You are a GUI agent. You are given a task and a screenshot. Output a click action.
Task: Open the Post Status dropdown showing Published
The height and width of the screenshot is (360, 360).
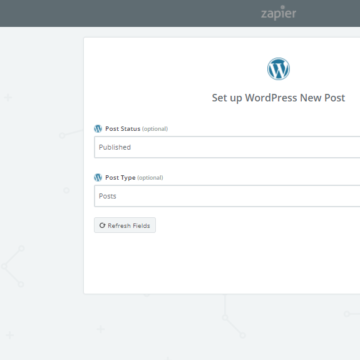click(227, 147)
